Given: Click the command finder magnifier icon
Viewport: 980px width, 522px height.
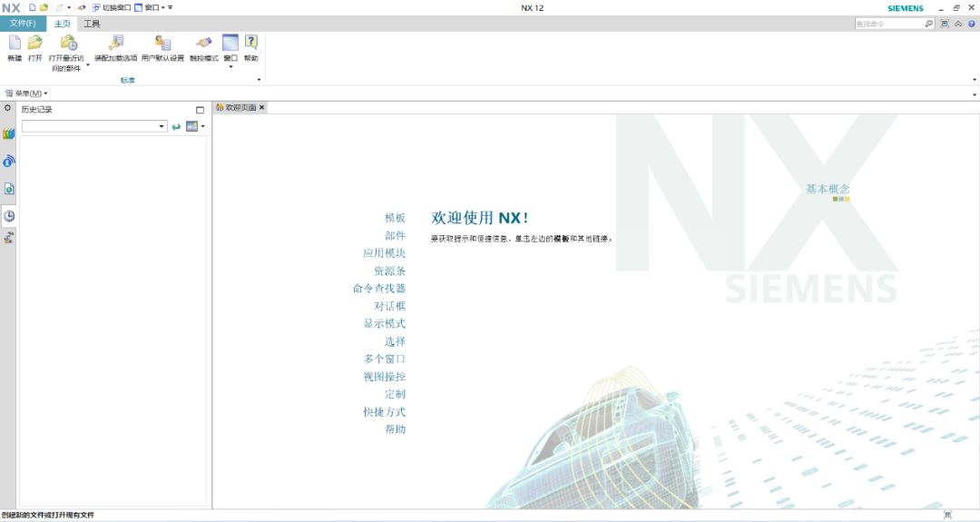Looking at the screenshot, I should [x=929, y=24].
